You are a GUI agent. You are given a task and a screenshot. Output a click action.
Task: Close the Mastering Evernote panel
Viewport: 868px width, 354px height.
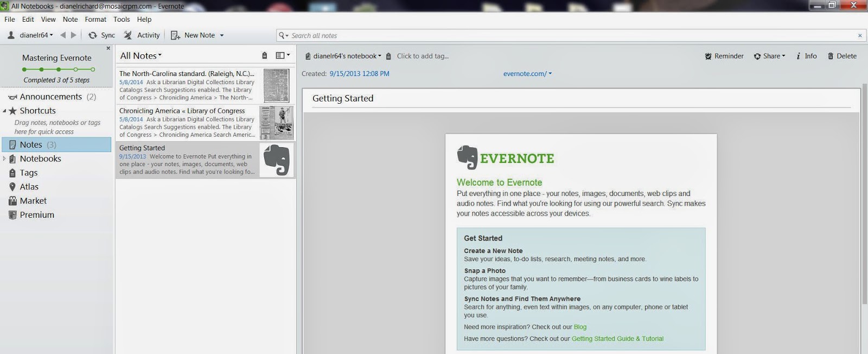pos(108,48)
